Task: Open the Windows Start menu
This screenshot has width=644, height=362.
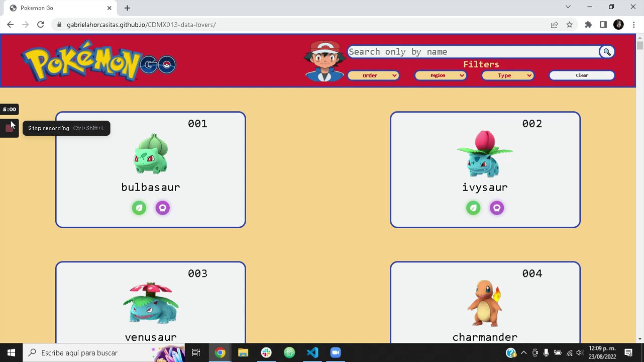Action: click(x=11, y=352)
